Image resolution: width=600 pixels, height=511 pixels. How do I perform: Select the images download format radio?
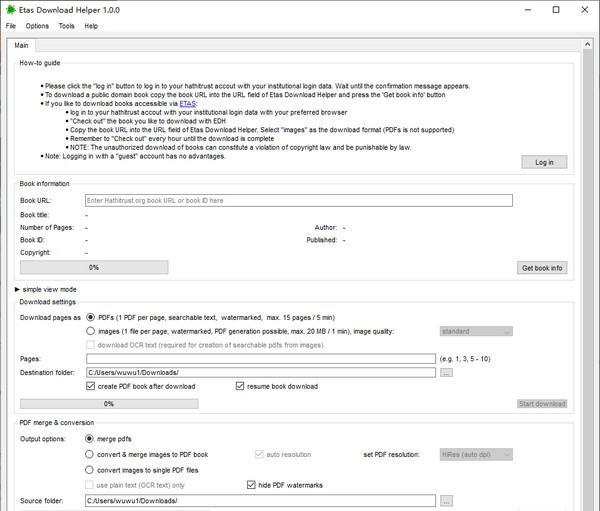[x=90, y=331]
